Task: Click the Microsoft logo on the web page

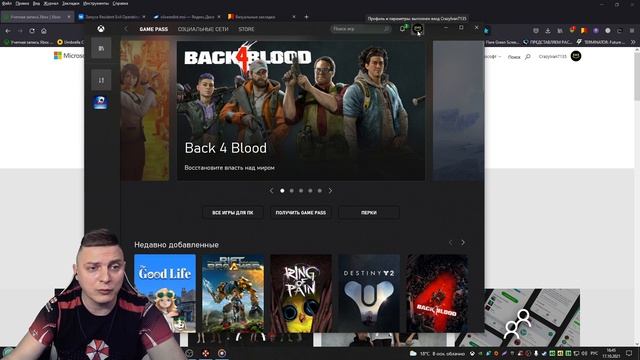Action: coord(68,56)
